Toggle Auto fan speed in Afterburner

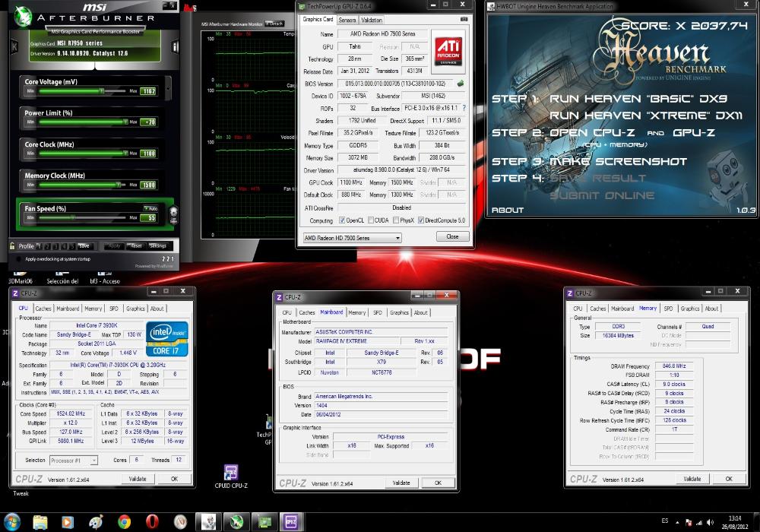pos(150,208)
